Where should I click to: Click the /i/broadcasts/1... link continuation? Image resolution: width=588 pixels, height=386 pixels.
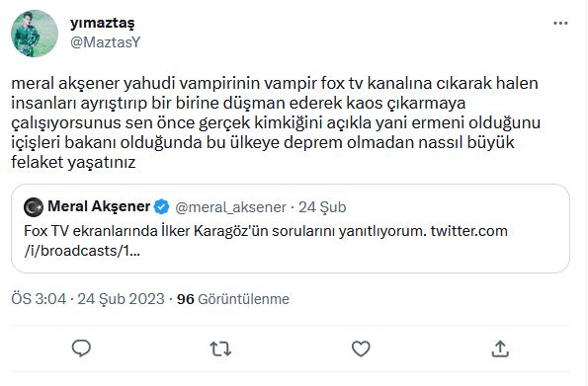[82, 251]
